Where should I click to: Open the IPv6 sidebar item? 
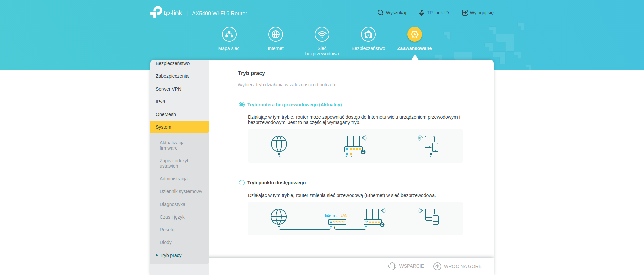click(x=160, y=102)
